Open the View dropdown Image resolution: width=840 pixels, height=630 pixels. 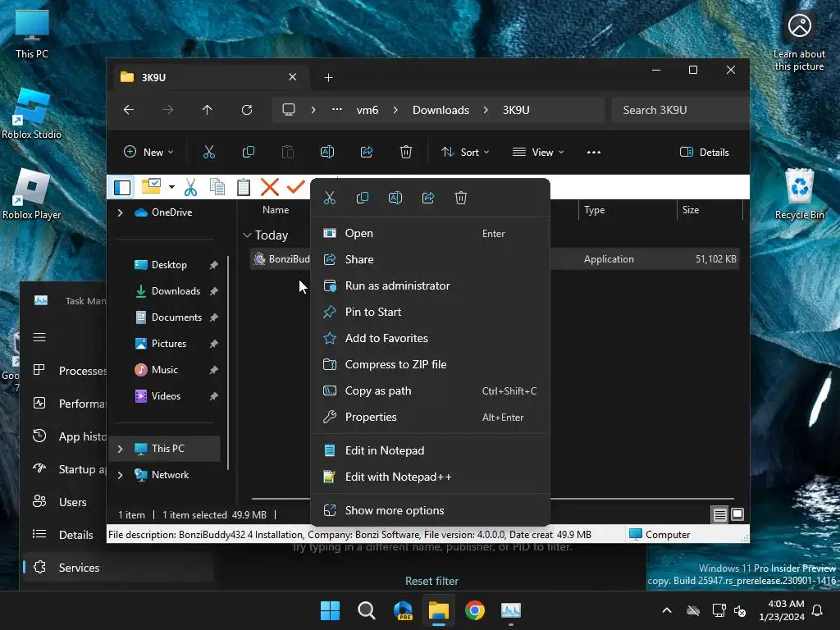point(538,152)
